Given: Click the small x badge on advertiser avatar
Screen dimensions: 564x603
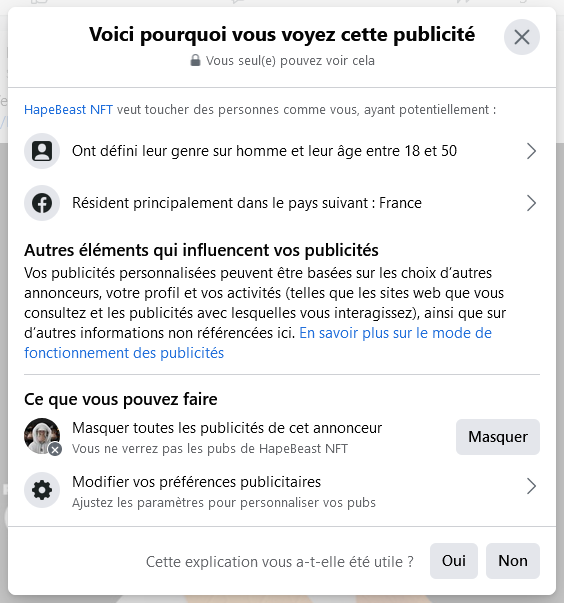Looking at the screenshot, I should click(55, 449).
